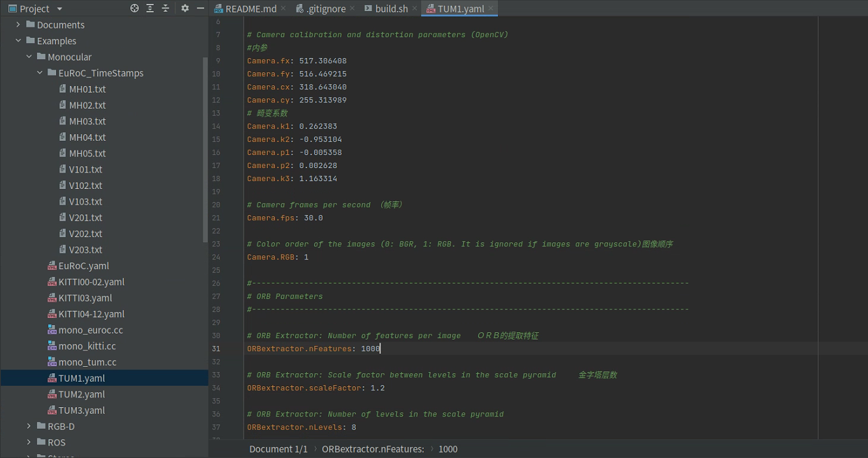Click breadcrumb 'ORBextractor.nFeatures:'
The width and height of the screenshot is (868, 458).
pyautogui.click(x=373, y=449)
